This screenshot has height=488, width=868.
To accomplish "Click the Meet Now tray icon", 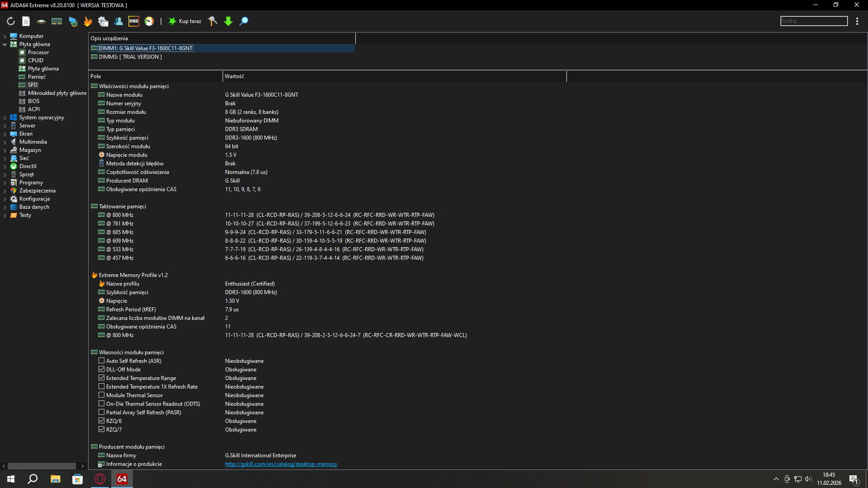I will pyautogui.click(x=787, y=479).
